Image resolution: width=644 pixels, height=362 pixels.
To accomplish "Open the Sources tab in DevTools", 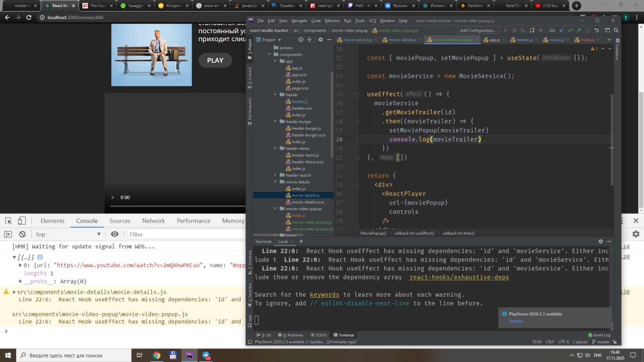I will (x=120, y=221).
